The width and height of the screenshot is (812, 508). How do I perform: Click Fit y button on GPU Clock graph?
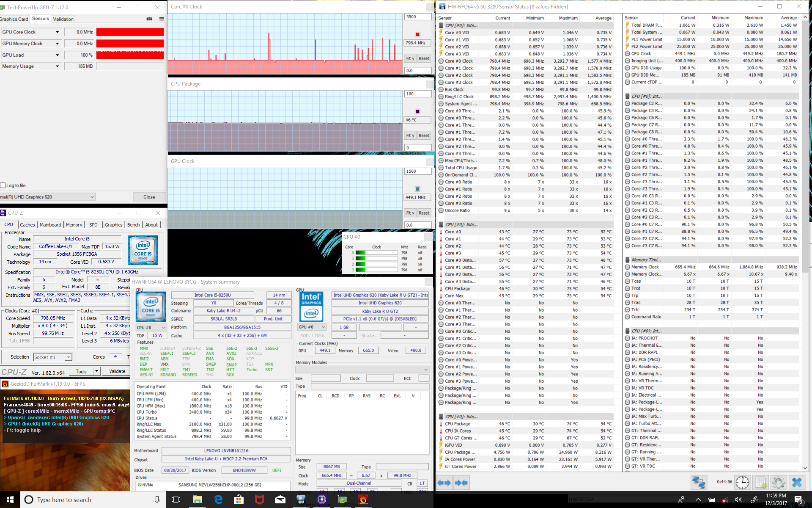[x=410, y=213]
